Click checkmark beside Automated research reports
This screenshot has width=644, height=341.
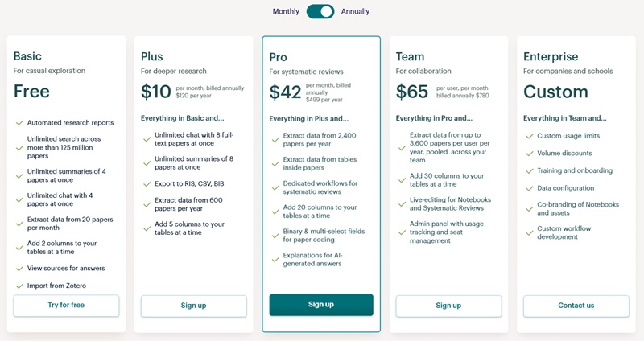(x=19, y=123)
